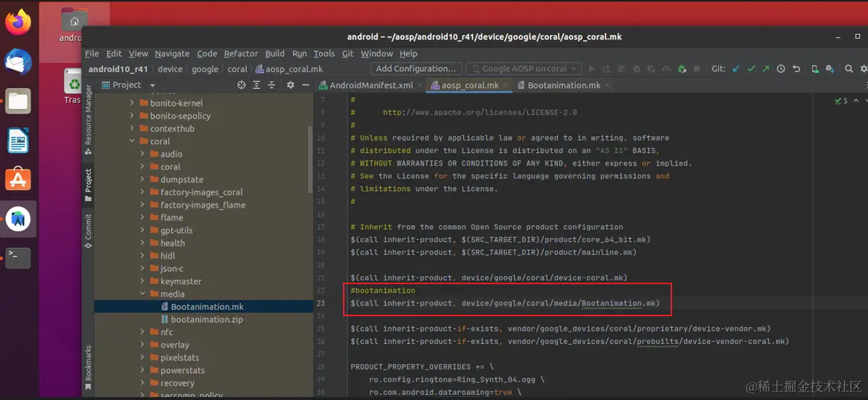Click the Stop square icon in toolbar
This screenshot has width=868, height=400.
696,68
